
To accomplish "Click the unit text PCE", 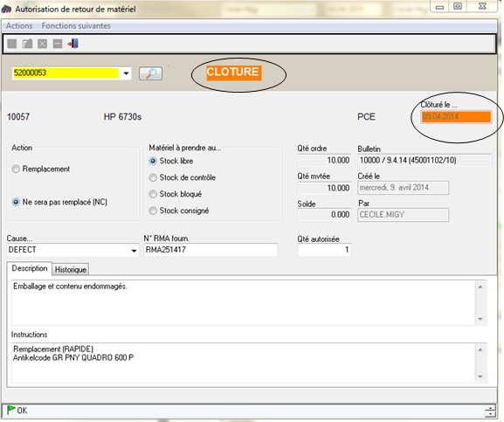I will (367, 117).
